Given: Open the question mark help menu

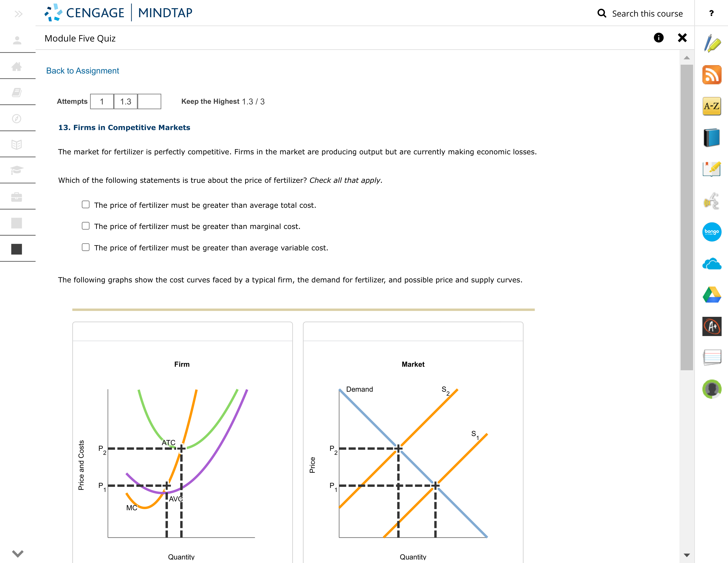Looking at the screenshot, I should 712,13.
